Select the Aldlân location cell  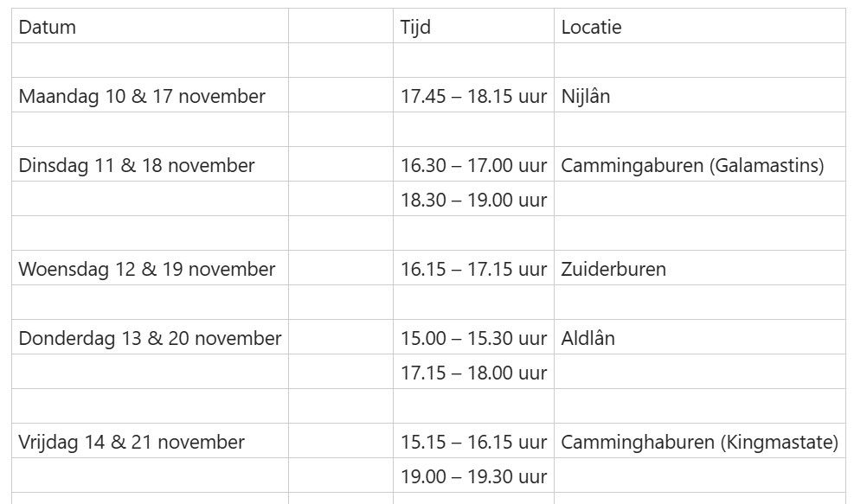click(588, 338)
